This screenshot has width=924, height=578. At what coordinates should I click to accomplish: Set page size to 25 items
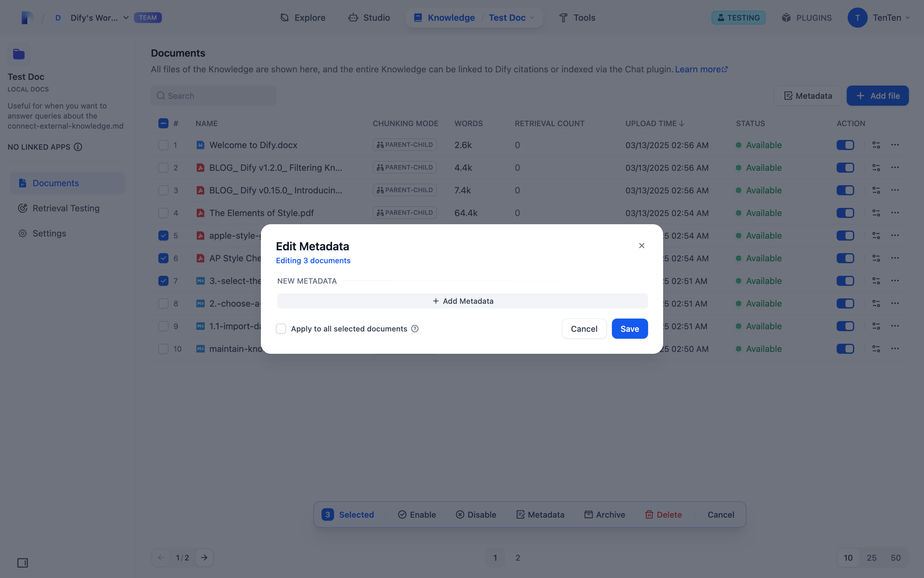(872, 558)
